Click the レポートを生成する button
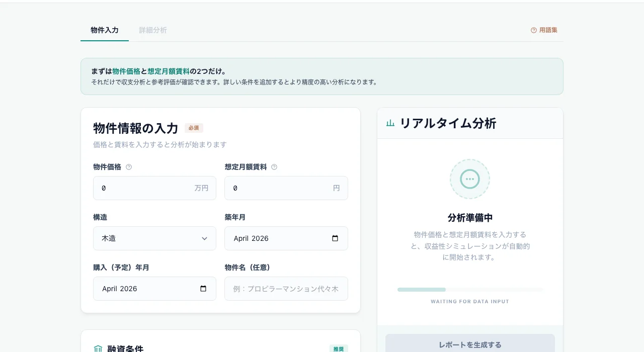The height and width of the screenshot is (352, 644). pos(469,344)
